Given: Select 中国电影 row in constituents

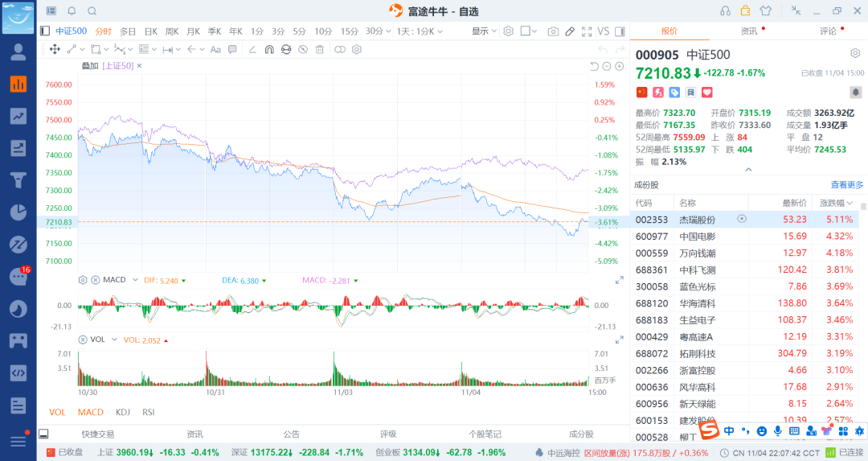Looking at the screenshot, I should (x=744, y=236).
